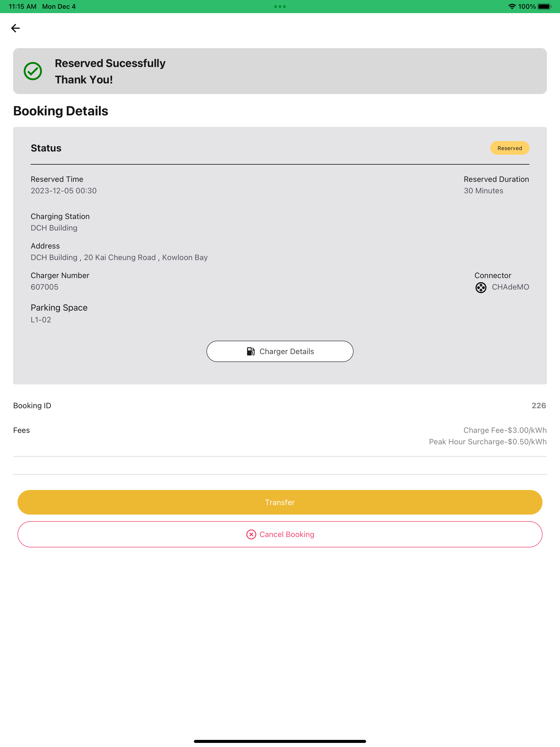Cancel the booking
The width and height of the screenshot is (560, 747).
[280, 534]
